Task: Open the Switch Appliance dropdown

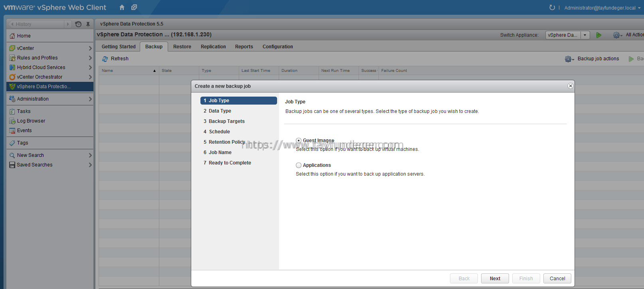Action: (585, 35)
